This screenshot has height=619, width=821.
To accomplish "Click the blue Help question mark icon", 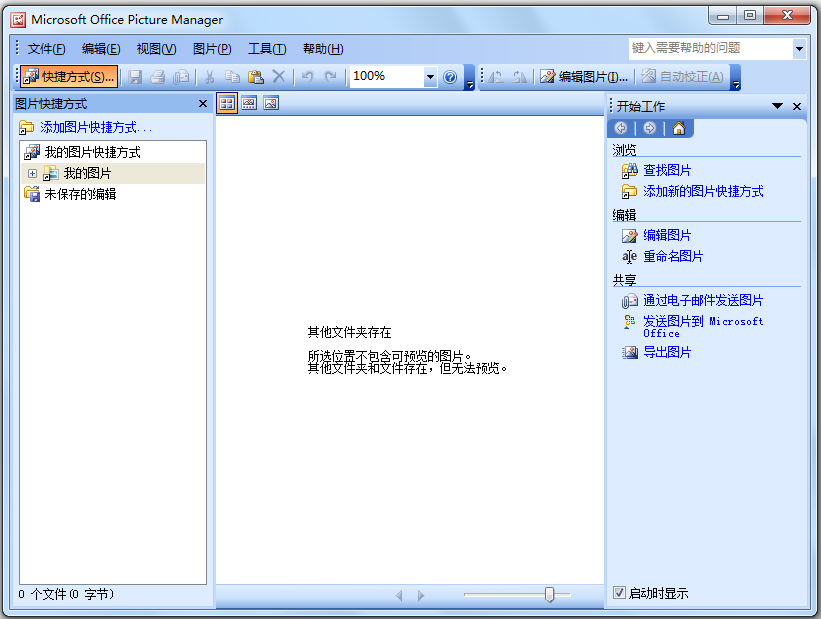I will click(x=450, y=77).
